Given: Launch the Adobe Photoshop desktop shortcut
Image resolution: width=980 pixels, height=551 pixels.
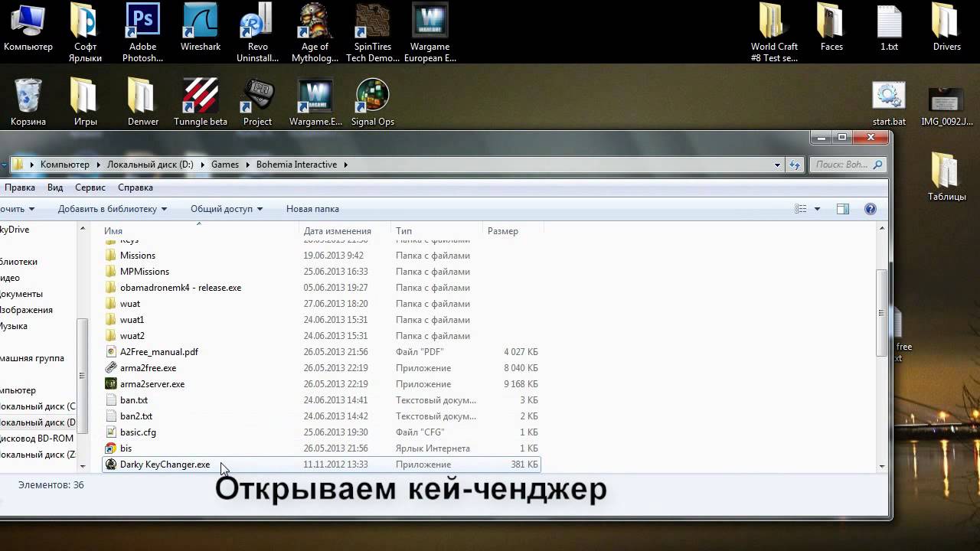Looking at the screenshot, I should point(142,32).
